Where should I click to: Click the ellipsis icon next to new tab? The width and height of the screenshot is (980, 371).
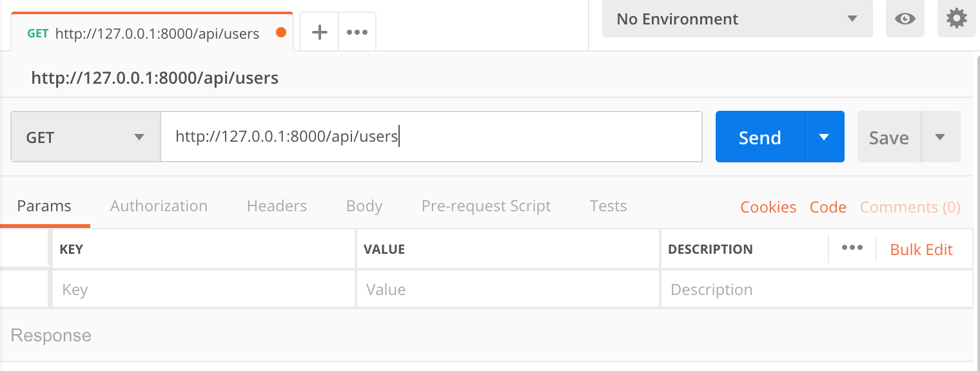[x=357, y=33]
